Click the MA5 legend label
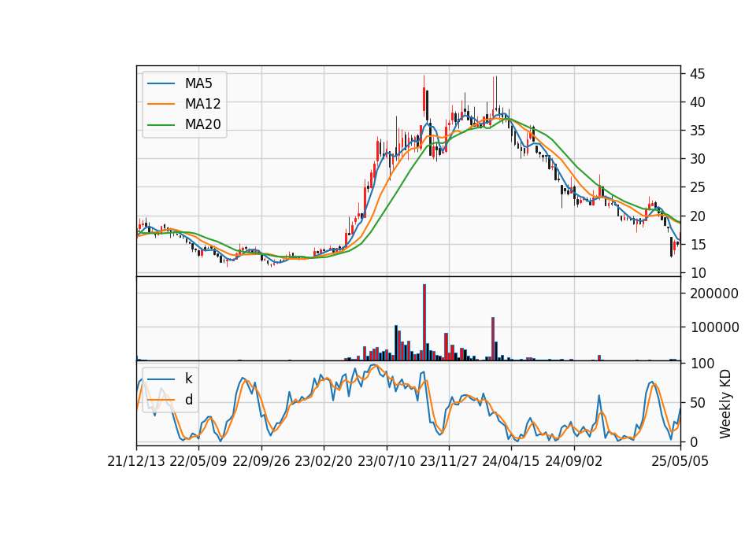Image resolution: width=756 pixels, height=543 pixels. point(198,83)
